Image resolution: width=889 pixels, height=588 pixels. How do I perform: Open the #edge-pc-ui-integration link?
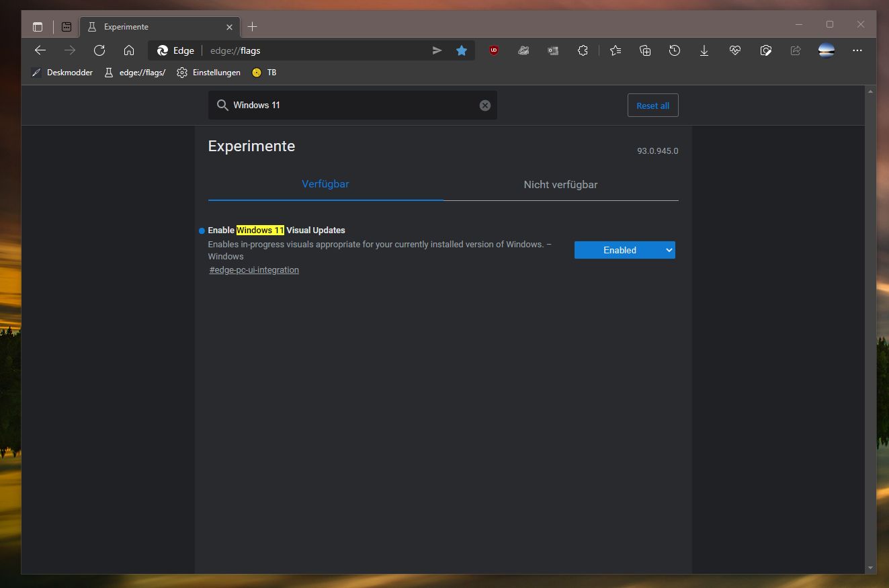click(254, 270)
